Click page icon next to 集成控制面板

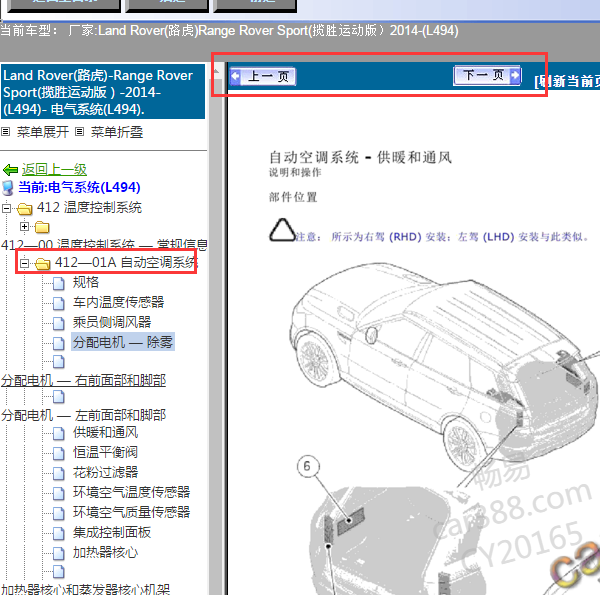click(x=59, y=533)
